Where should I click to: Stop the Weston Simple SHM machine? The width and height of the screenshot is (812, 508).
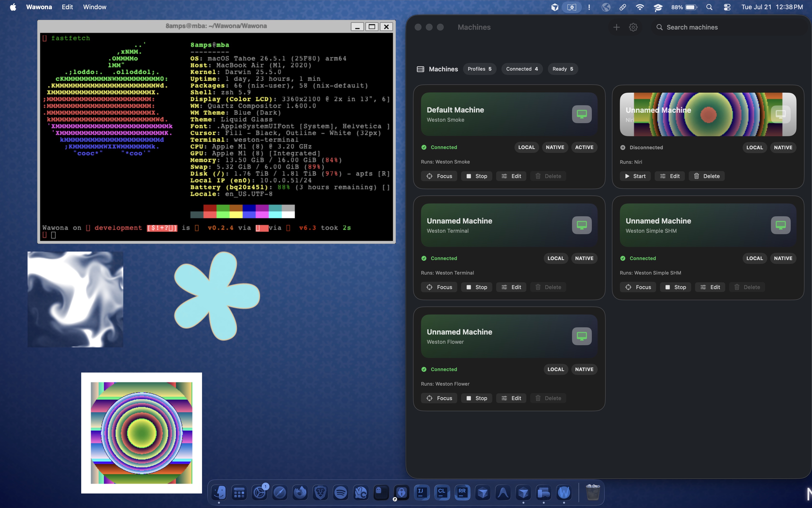pyautogui.click(x=675, y=287)
